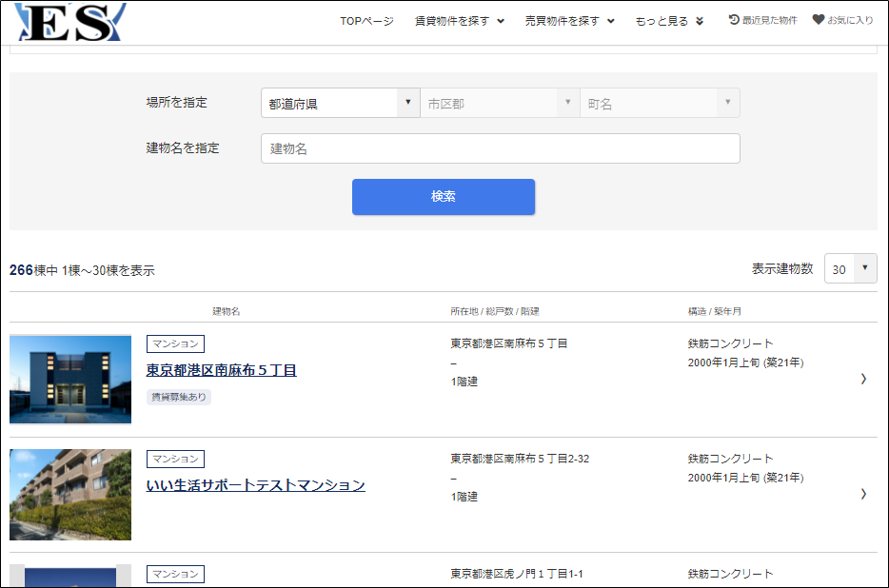Image resolution: width=889 pixels, height=588 pixels.
Task: Click right chevron of second property row
Action: pos(863,494)
